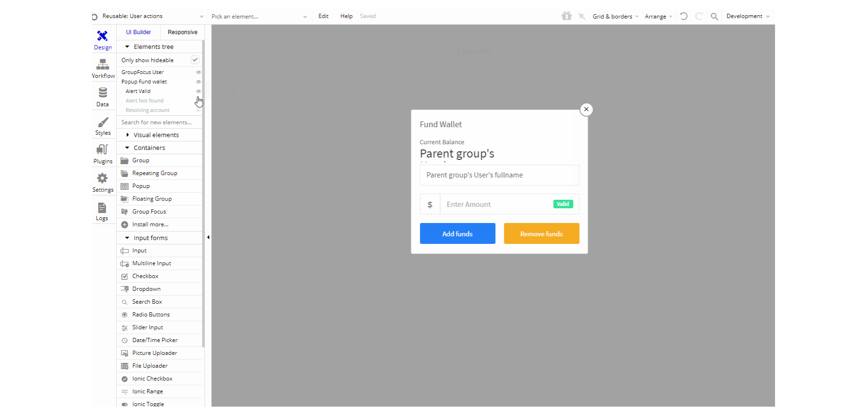Open the Pick an element dropdown
The width and height of the screenshot is (868, 409).
pyautogui.click(x=259, y=17)
